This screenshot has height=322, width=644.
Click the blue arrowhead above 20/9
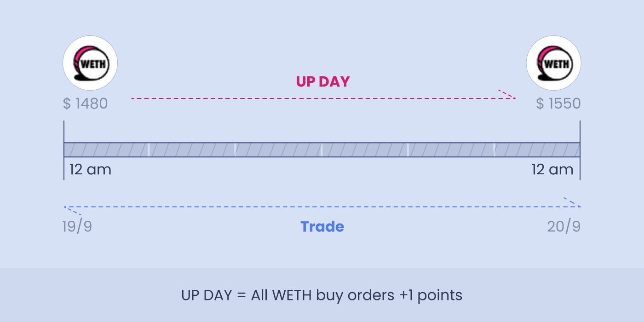click(x=573, y=202)
